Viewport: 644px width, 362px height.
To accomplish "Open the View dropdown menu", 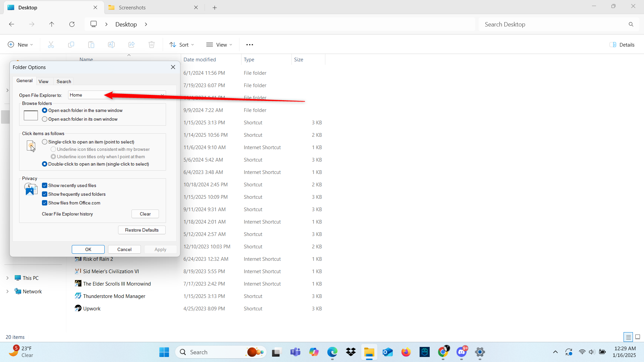I will pyautogui.click(x=219, y=45).
